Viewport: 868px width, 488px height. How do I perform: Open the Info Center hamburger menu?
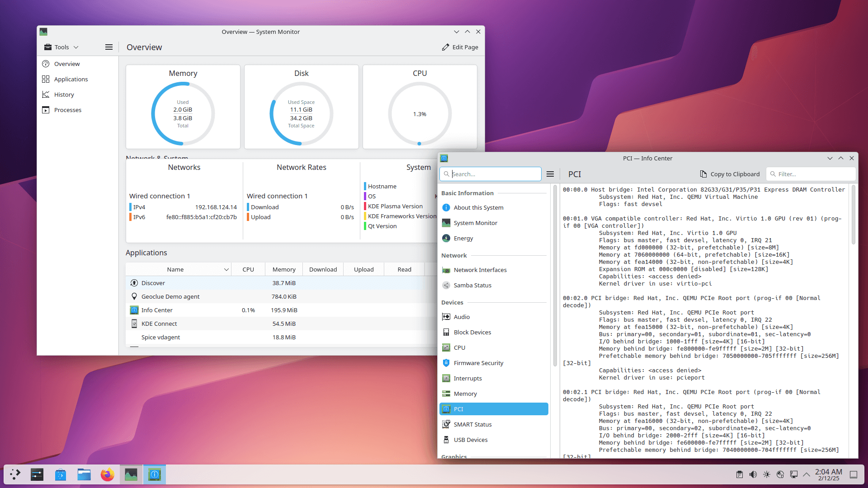(550, 174)
